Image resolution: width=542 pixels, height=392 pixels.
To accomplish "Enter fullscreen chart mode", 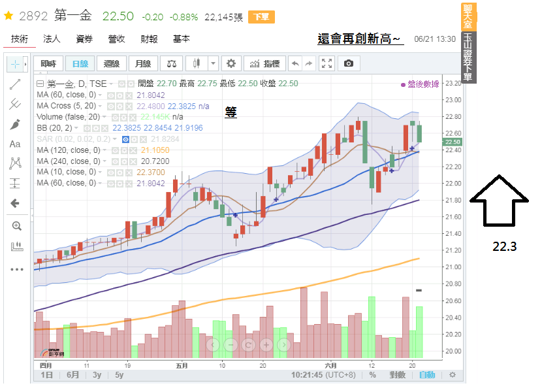I will point(327,63).
